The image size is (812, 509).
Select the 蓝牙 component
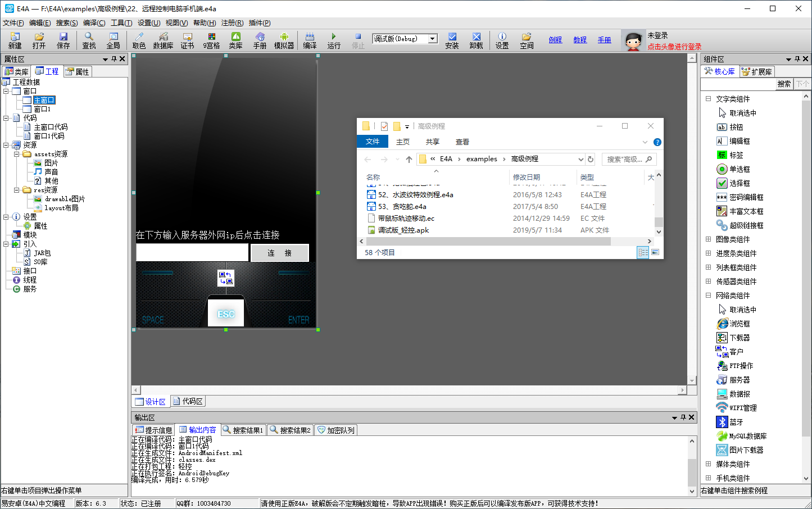(x=730, y=422)
